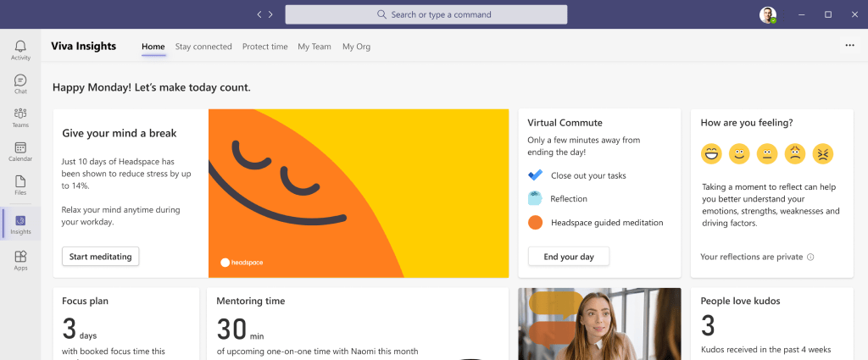868x360 pixels.
Task: Go forward with the right arrow
Action: 270,14
